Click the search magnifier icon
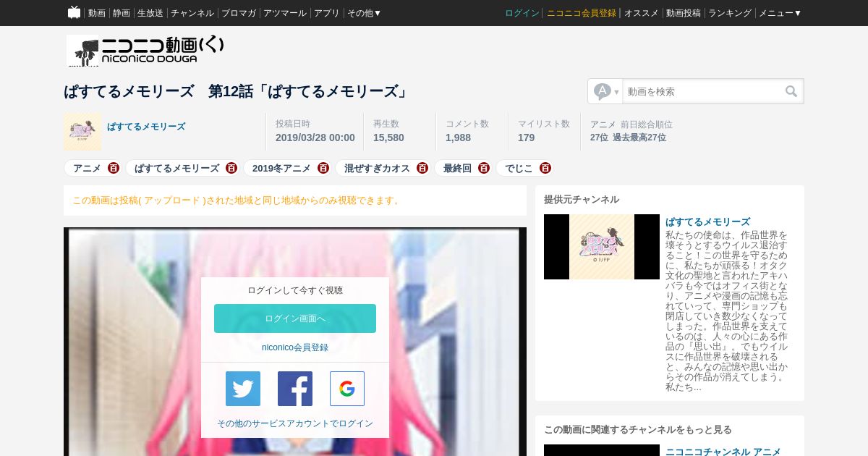Viewport: 868px width, 456px height. tap(791, 91)
